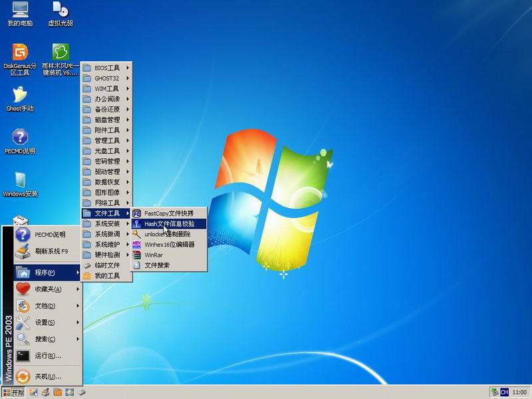Select the DiskGenius分区工具 desktop icon
Screen dimensions: 532x399
(20, 59)
